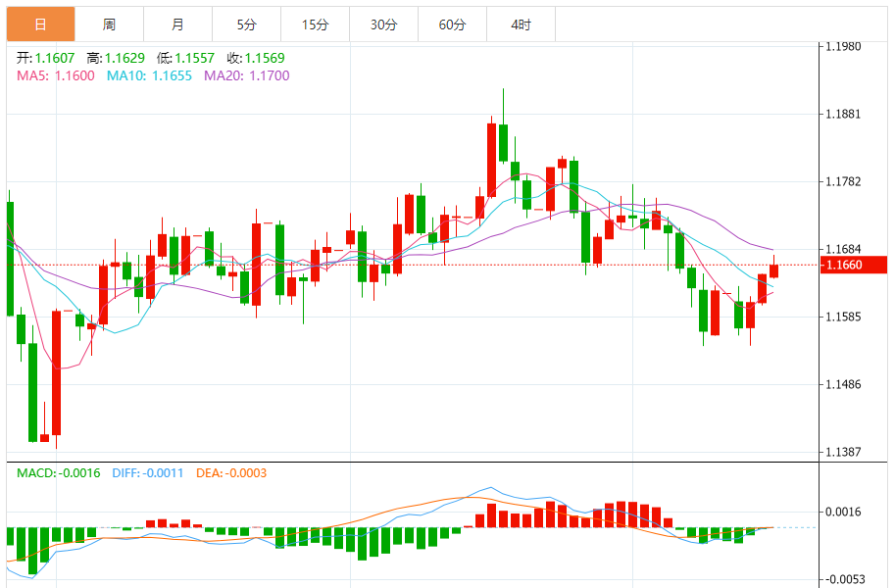Click the opening price 开:1.1607
The width and height of the screenshot is (895, 588).
(x=46, y=58)
